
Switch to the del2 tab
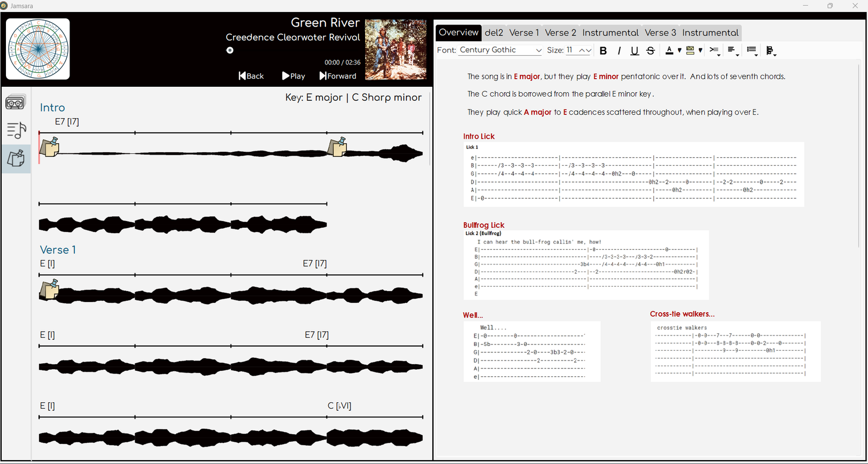tap(494, 33)
